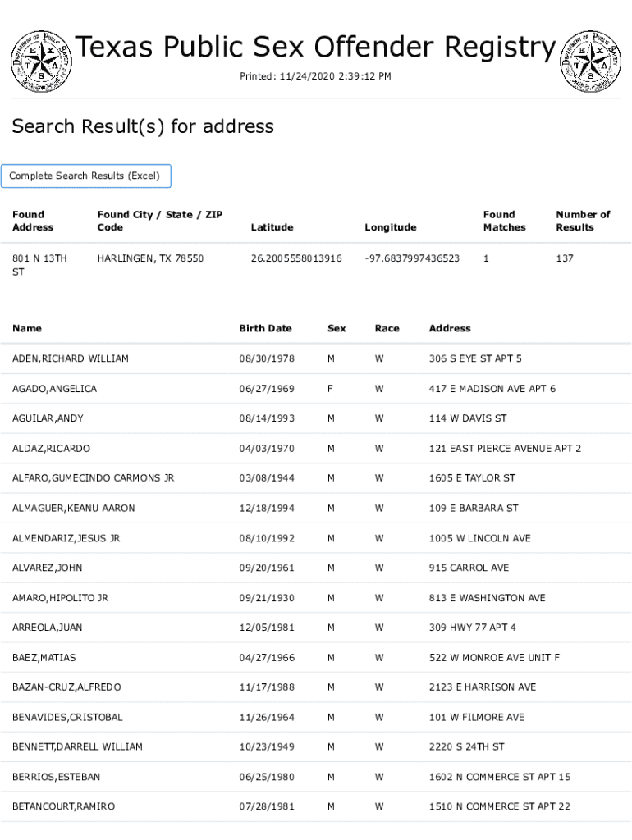The image size is (632, 840).
Task: Download Complete Search Results (Excel)
Action: [86, 176]
